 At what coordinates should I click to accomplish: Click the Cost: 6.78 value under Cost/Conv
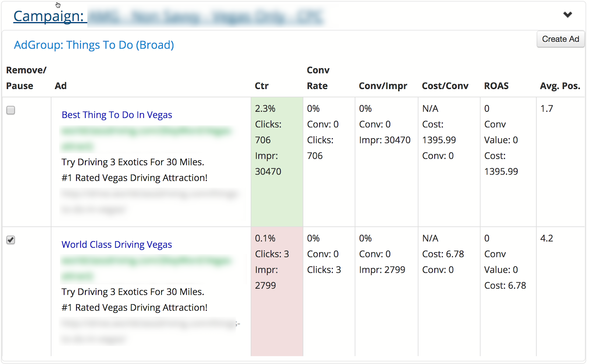[443, 254]
